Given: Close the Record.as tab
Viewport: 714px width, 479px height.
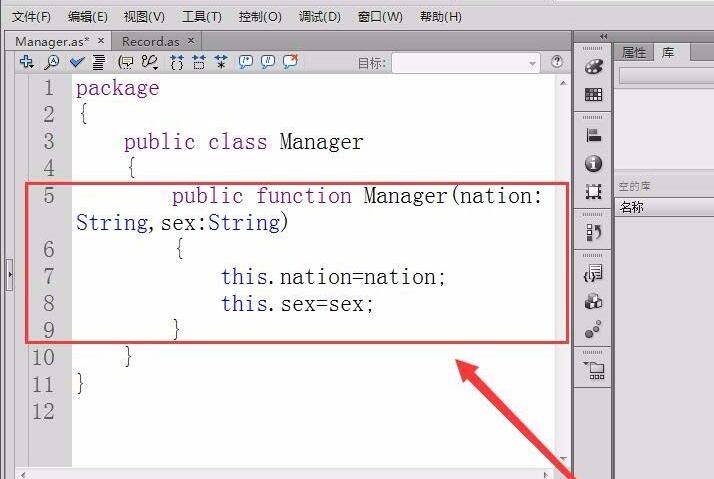Looking at the screenshot, I should pyautogui.click(x=191, y=41).
